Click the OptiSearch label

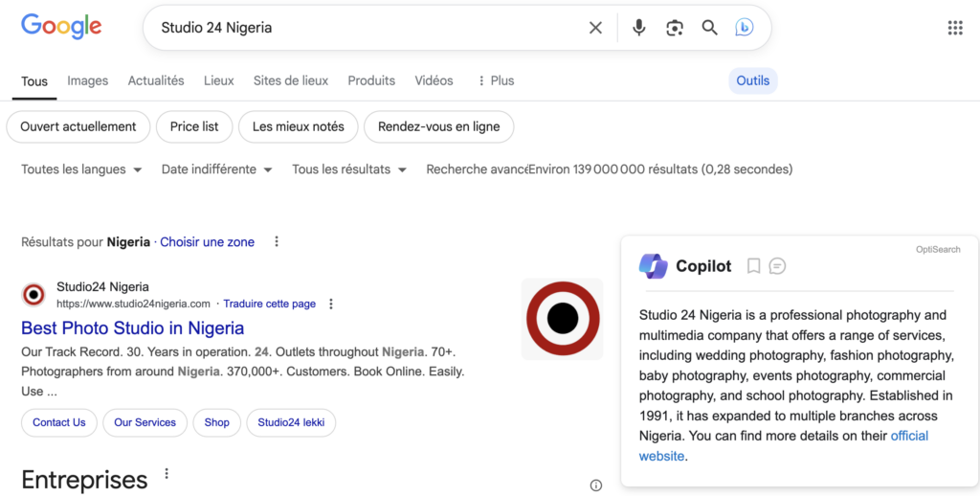(938, 250)
